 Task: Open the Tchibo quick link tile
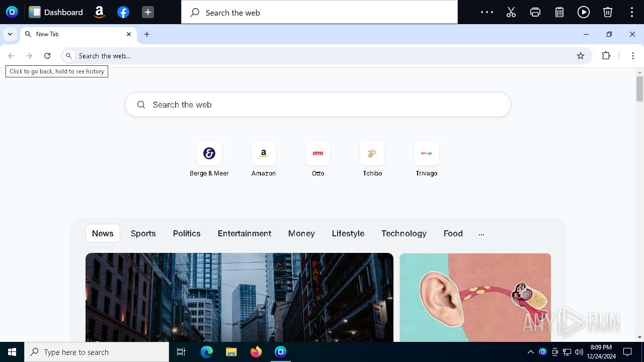372,159
